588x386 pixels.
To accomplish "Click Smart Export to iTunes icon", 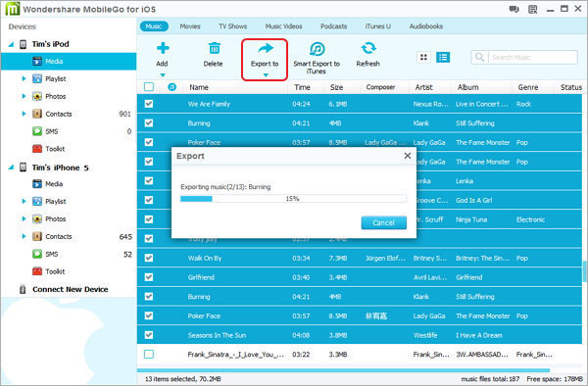I will 318,49.
